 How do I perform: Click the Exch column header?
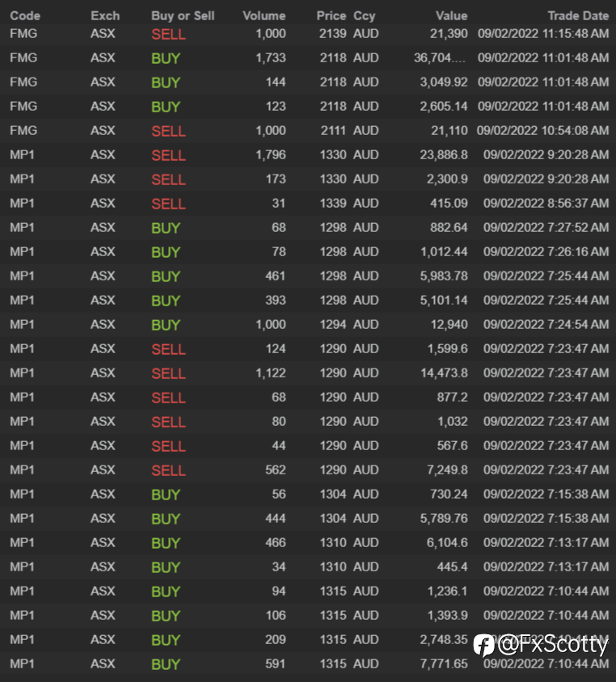coord(105,15)
